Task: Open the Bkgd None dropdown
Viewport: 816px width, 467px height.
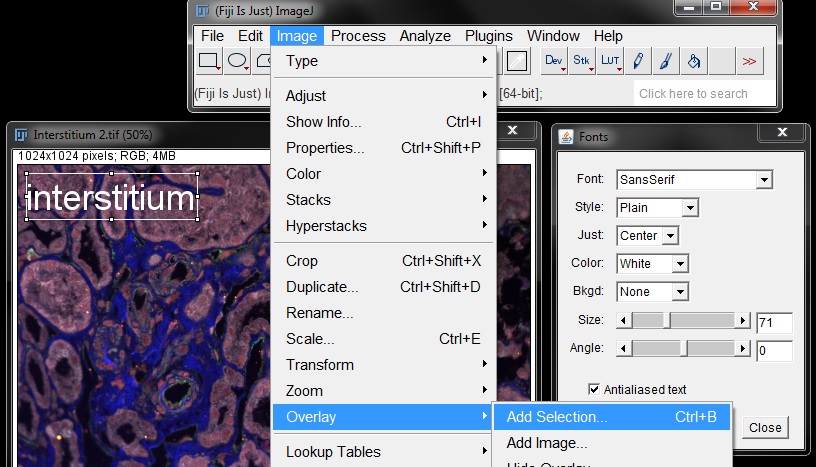Action: (x=652, y=292)
